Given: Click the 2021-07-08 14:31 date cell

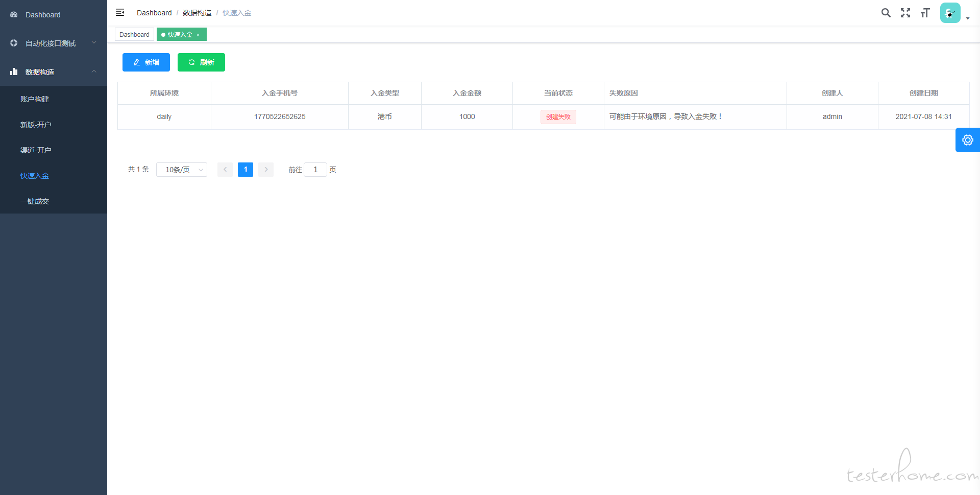Looking at the screenshot, I should (924, 116).
